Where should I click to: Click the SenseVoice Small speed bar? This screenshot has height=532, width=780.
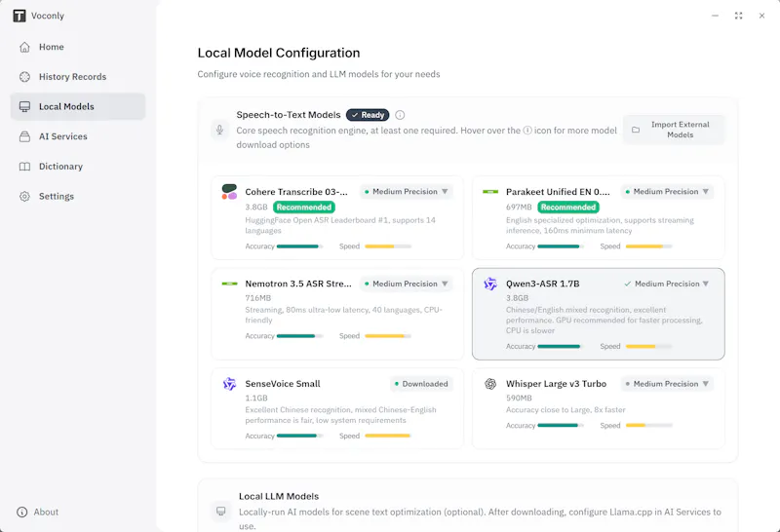point(388,436)
